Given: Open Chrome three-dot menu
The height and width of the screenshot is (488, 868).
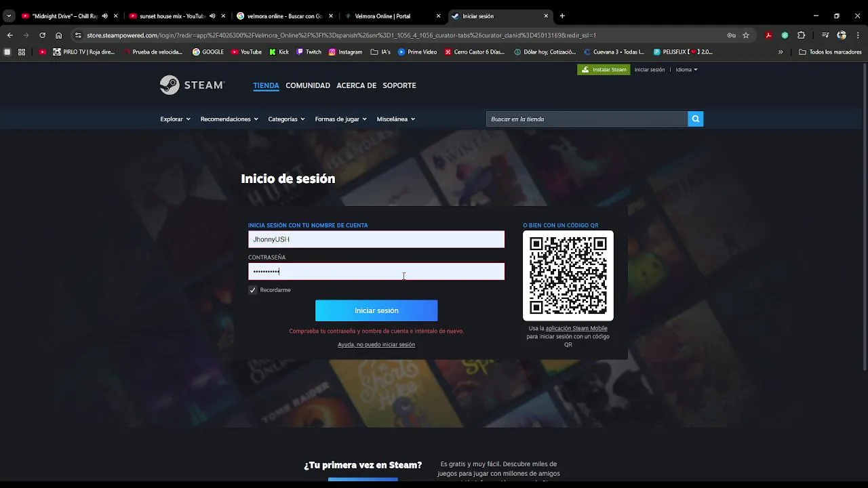Looking at the screenshot, I should (x=857, y=35).
